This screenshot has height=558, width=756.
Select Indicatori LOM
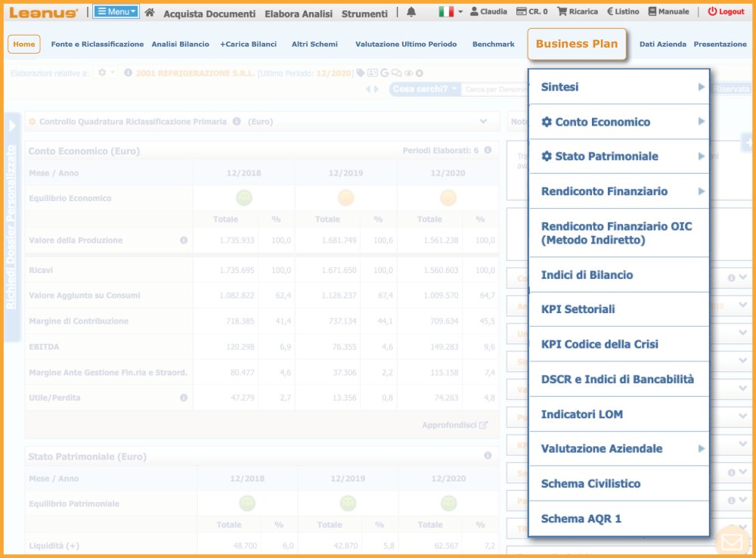click(619, 414)
